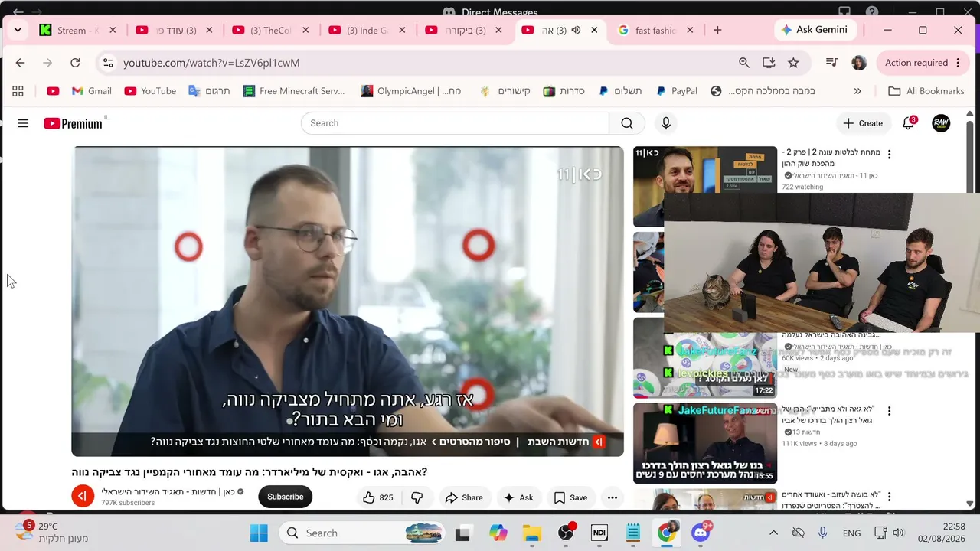Click the scroll-down arrow of page scrollbar
Image resolution: width=980 pixels, height=551 pixels.
(x=970, y=504)
